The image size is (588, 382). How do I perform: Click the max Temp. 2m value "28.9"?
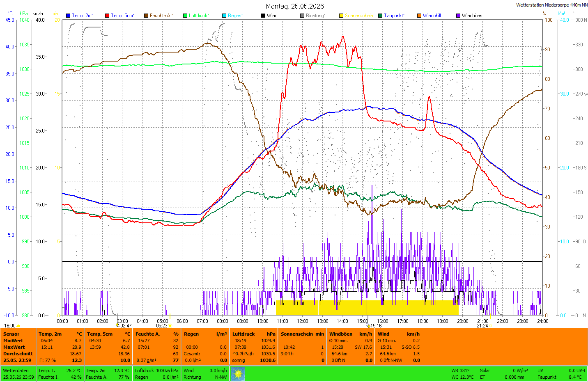pos(77,347)
